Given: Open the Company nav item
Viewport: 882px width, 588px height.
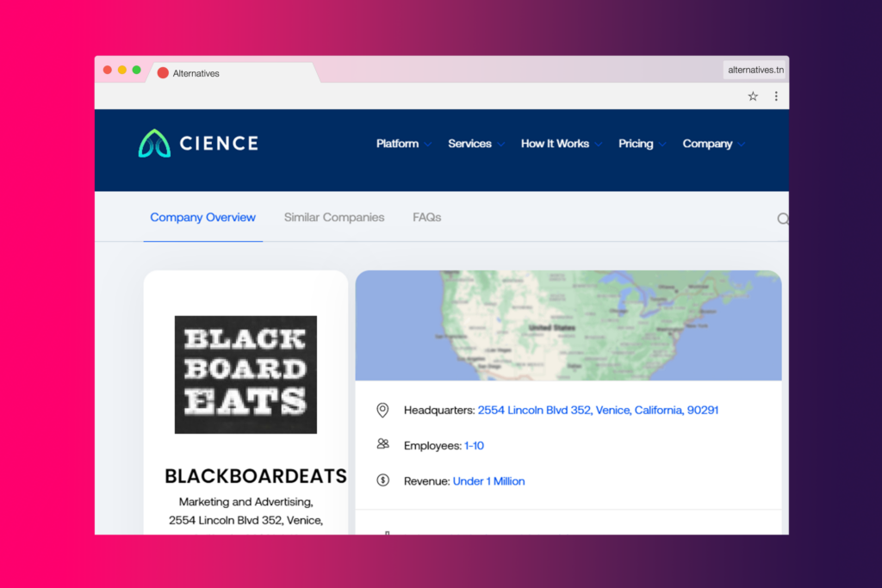Looking at the screenshot, I should click(x=707, y=144).
